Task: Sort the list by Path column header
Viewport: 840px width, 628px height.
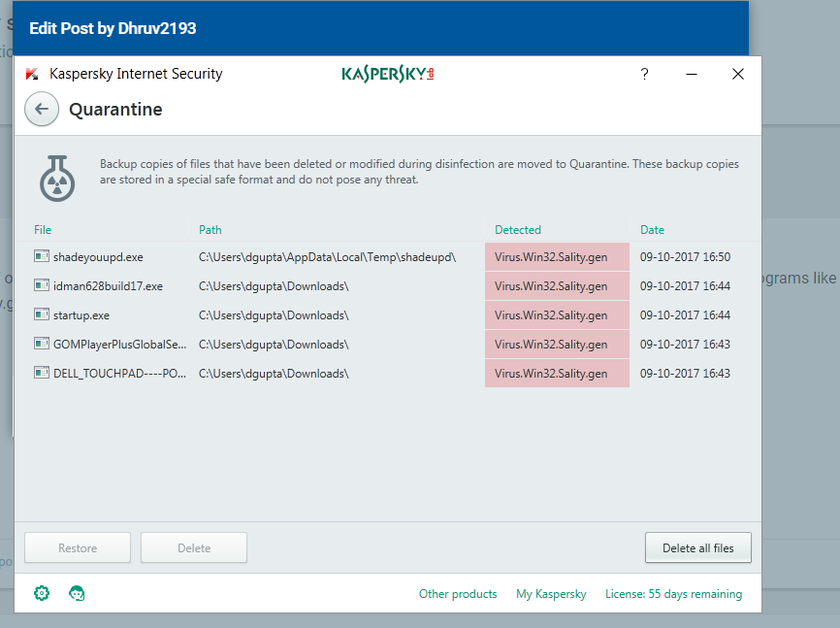Action: (x=210, y=230)
